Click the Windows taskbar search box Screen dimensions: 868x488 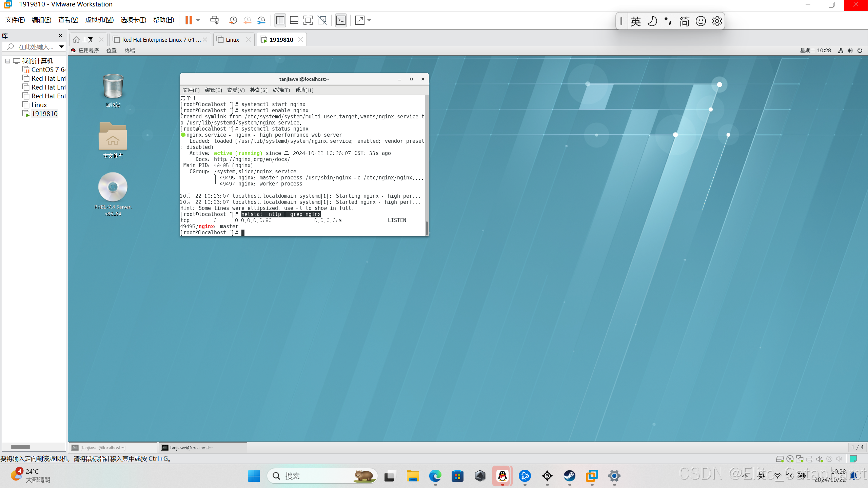click(322, 476)
